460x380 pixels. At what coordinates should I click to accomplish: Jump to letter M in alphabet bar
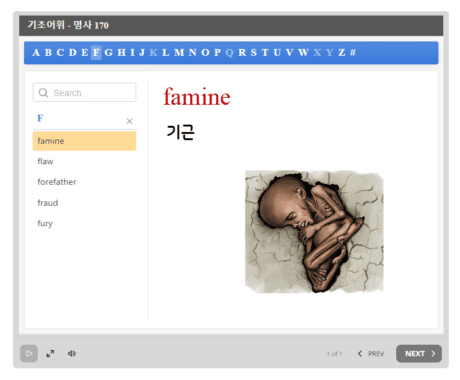tap(179, 53)
